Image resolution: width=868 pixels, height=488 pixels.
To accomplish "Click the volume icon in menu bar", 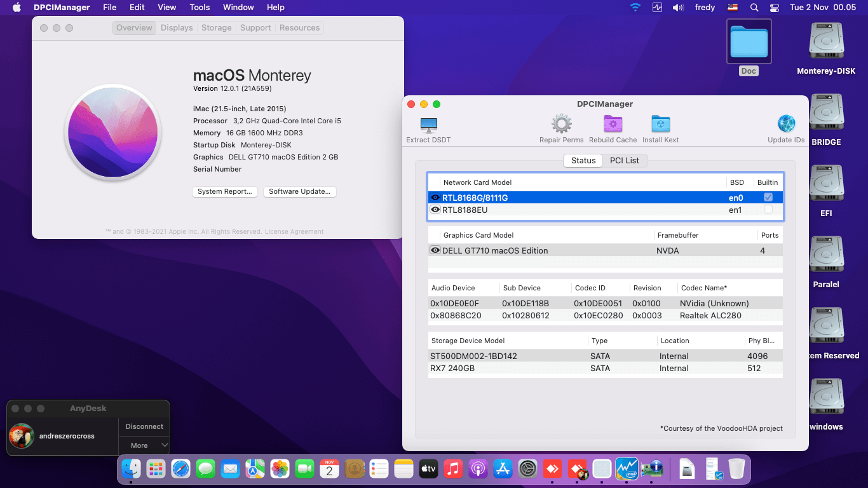I will tap(678, 8).
